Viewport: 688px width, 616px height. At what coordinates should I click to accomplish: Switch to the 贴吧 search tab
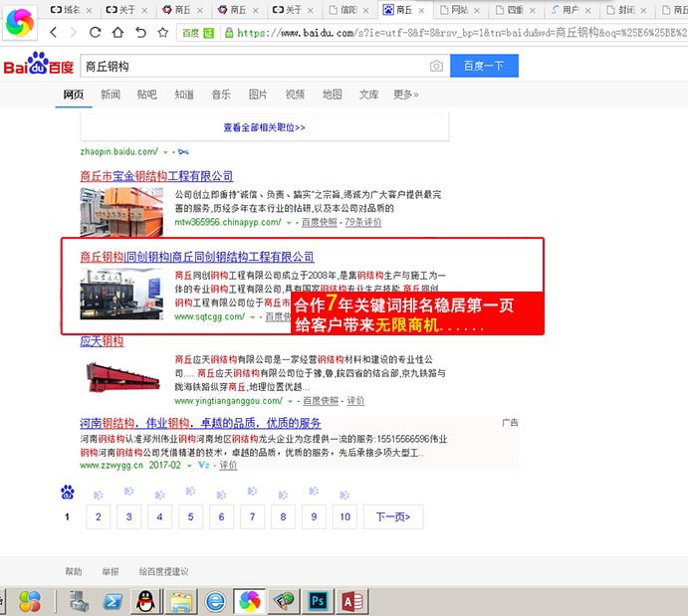pos(147,95)
